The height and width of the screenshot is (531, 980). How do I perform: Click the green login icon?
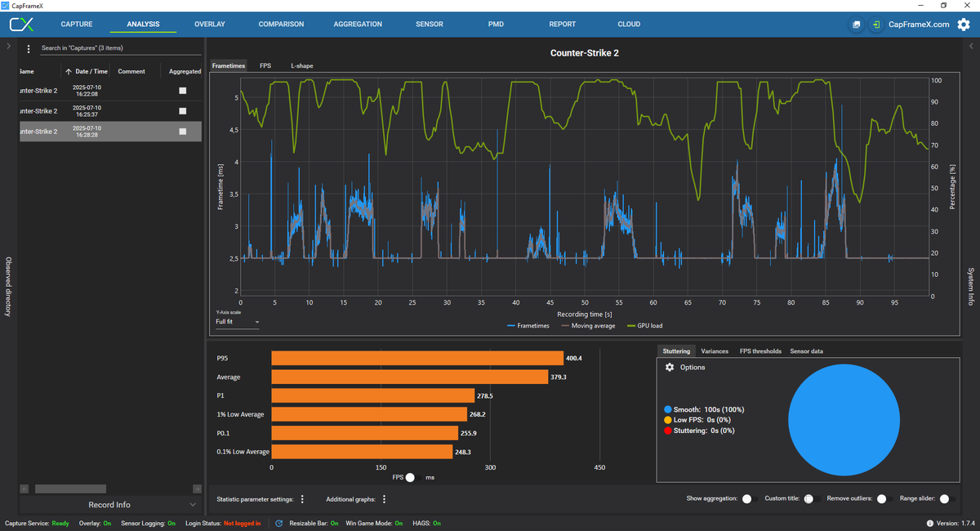pyautogui.click(x=876, y=25)
